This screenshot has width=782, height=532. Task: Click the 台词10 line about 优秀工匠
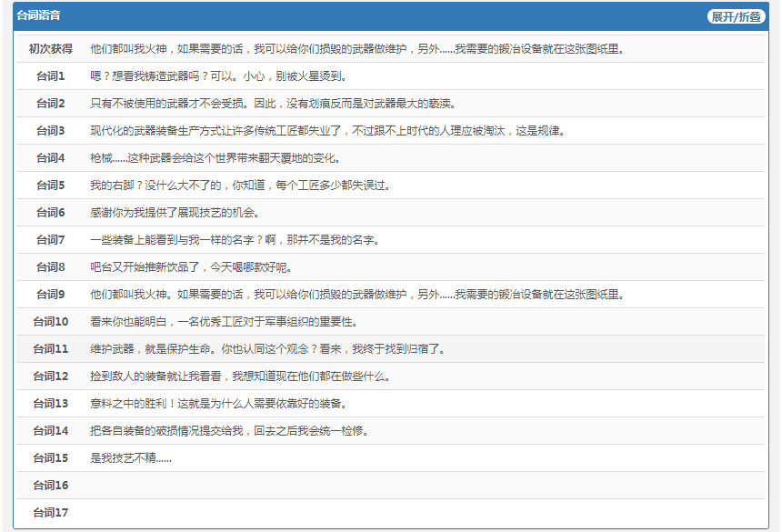coord(224,322)
